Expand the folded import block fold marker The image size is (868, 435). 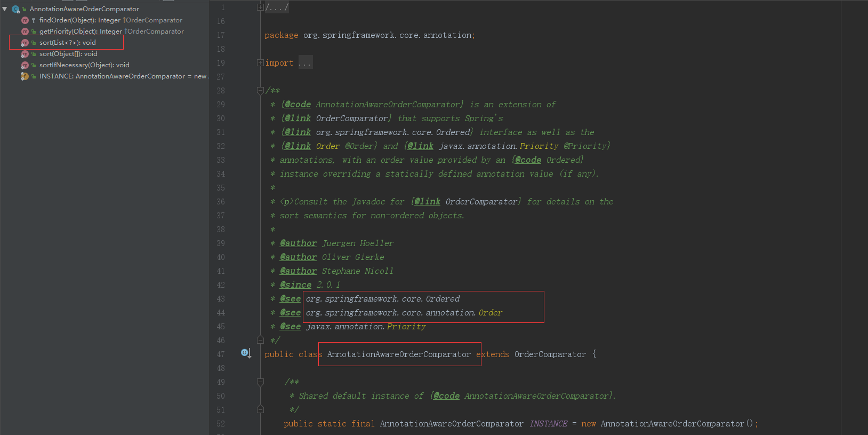[x=260, y=63]
